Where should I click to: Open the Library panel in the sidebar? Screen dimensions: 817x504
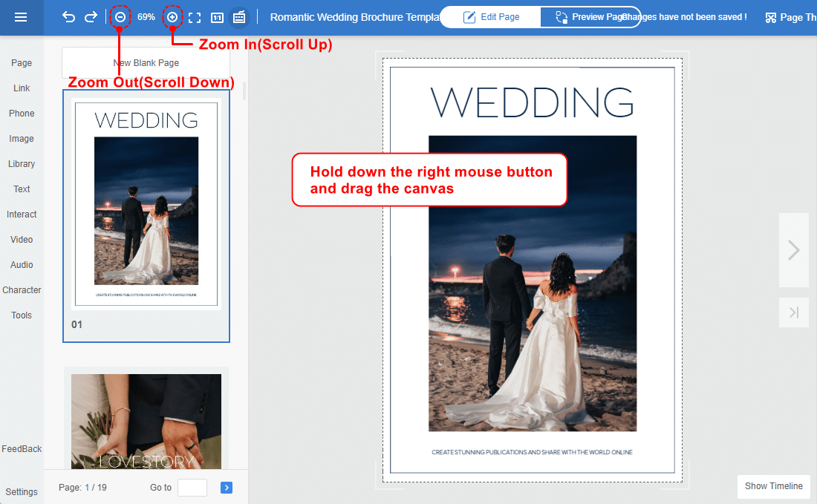point(22,163)
